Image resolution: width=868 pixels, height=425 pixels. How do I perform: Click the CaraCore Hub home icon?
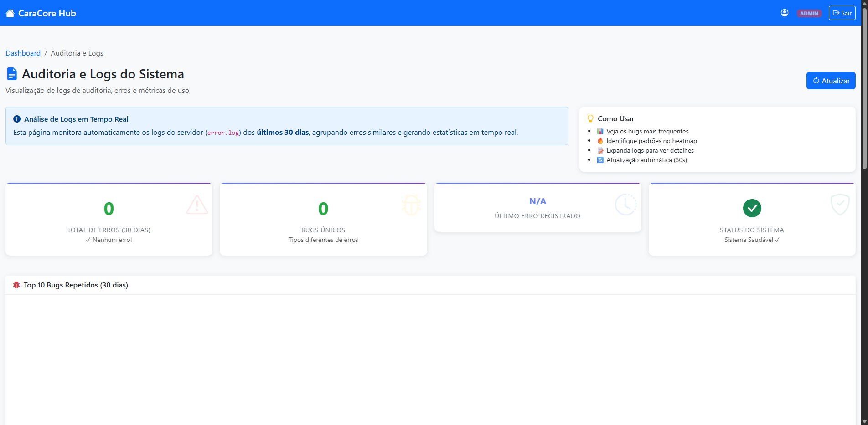pos(10,13)
